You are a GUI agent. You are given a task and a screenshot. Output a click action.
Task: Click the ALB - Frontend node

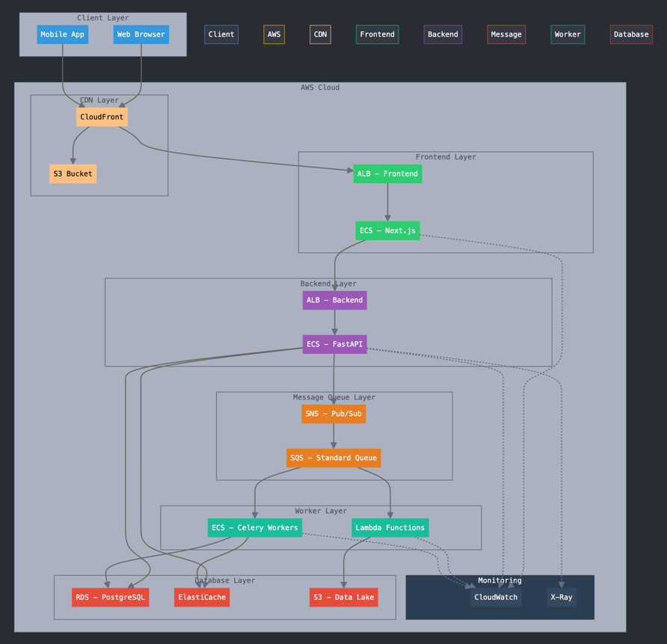pyautogui.click(x=387, y=174)
